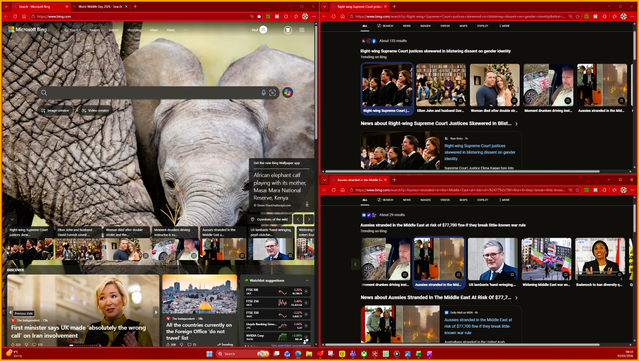
Task: Click the Video creator button
Action: pos(95,110)
